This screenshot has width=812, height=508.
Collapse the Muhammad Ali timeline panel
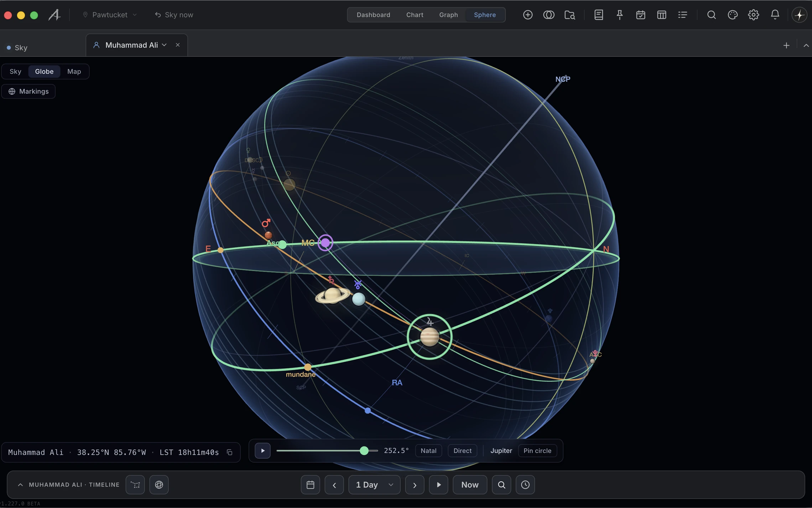20,484
